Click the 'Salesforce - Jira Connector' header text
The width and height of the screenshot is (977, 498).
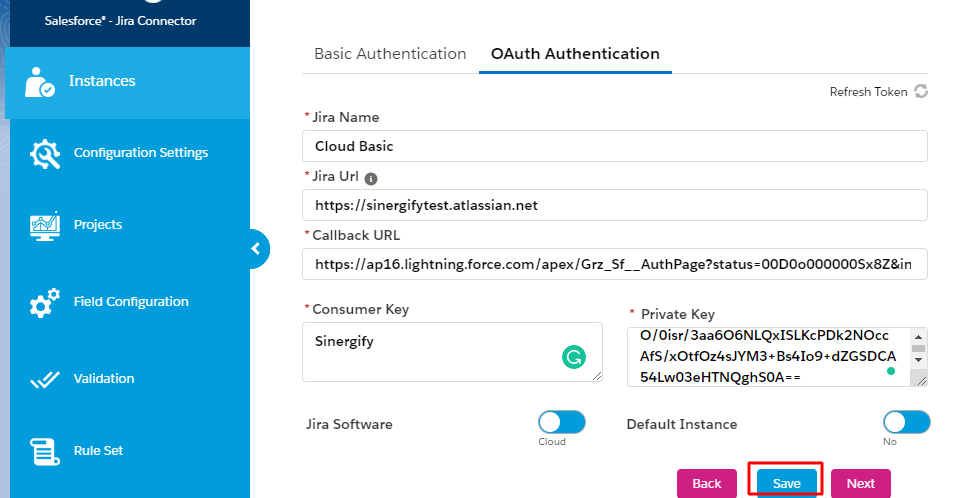point(120,21)
